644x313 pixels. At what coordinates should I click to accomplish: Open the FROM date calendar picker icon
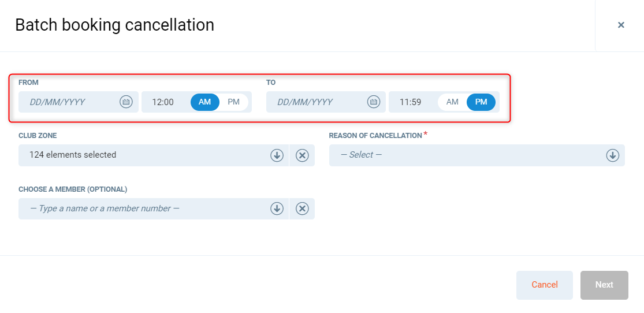[126, 102]
